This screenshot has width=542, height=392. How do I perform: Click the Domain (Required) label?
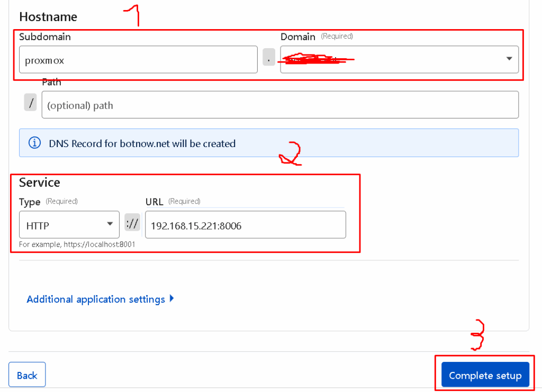(317, 37)
